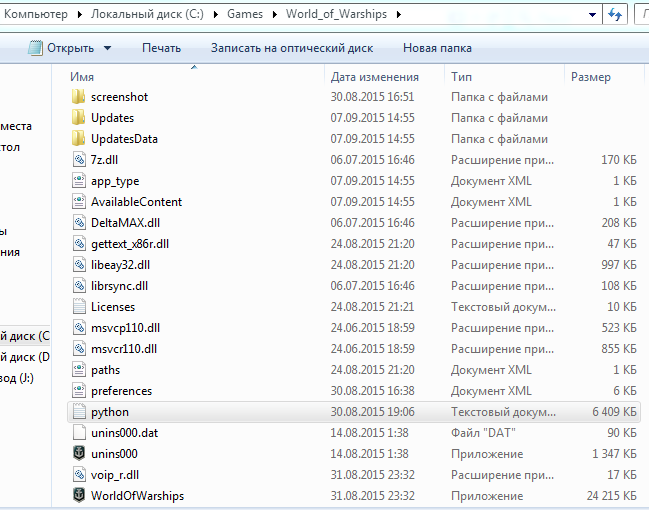
Task: Select the file name gettext_x86r.dll
Action: click(x=130, y=244)
